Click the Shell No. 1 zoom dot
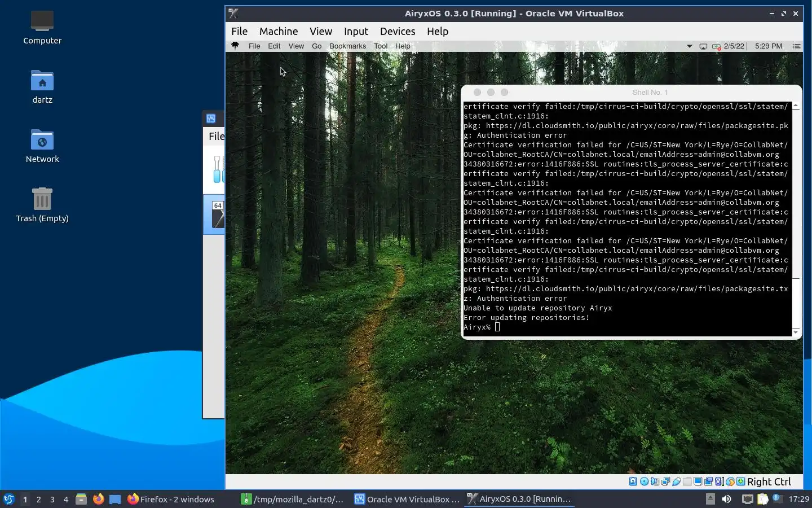812x508 pixels. click(505, 92)
